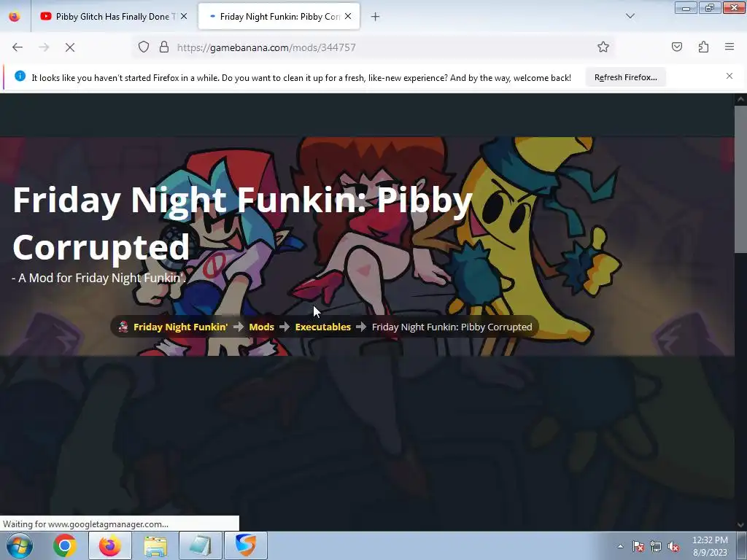Open the Extensions puzzle icon

(703, 47)
